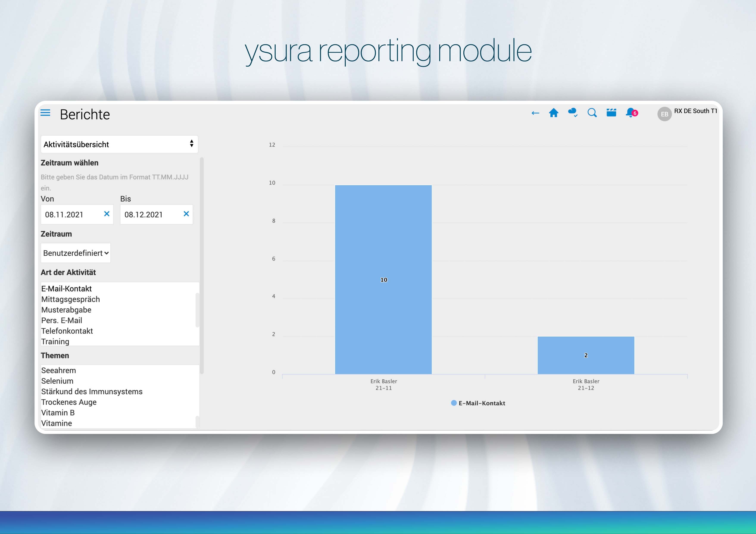
Task: Select Telefonkontakt activity type
Action: click(x=67, y=331)
